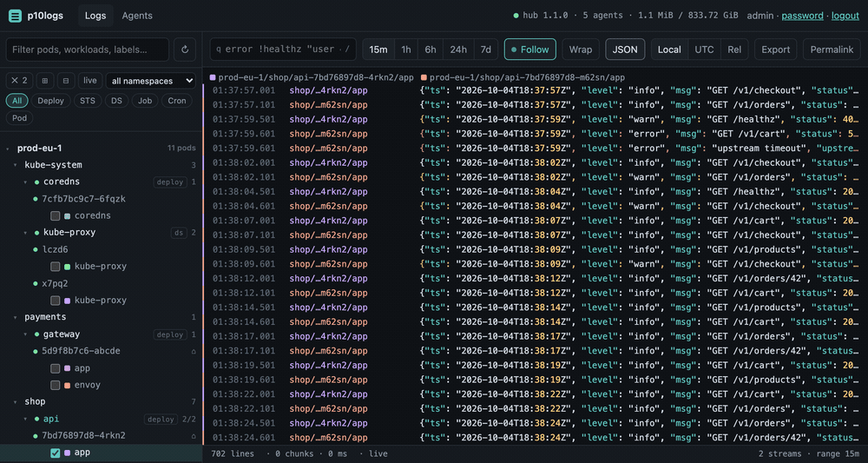Check the coredns container checkbox
This screenshot has height=463, width=868.
pyautogui.click(x=56, y=215)
